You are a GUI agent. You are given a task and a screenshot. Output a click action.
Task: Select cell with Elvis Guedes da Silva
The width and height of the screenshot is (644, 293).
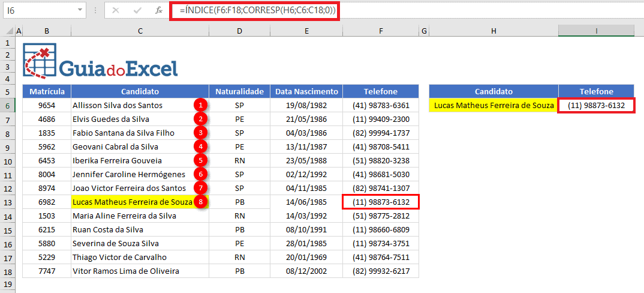(x=140, y=119)
